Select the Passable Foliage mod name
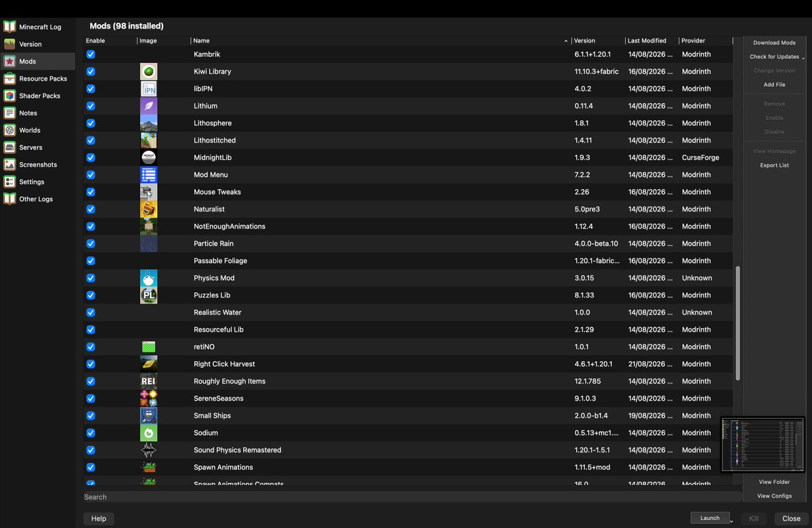The width and height of the screenshot is (812, 528). point(220,261)
